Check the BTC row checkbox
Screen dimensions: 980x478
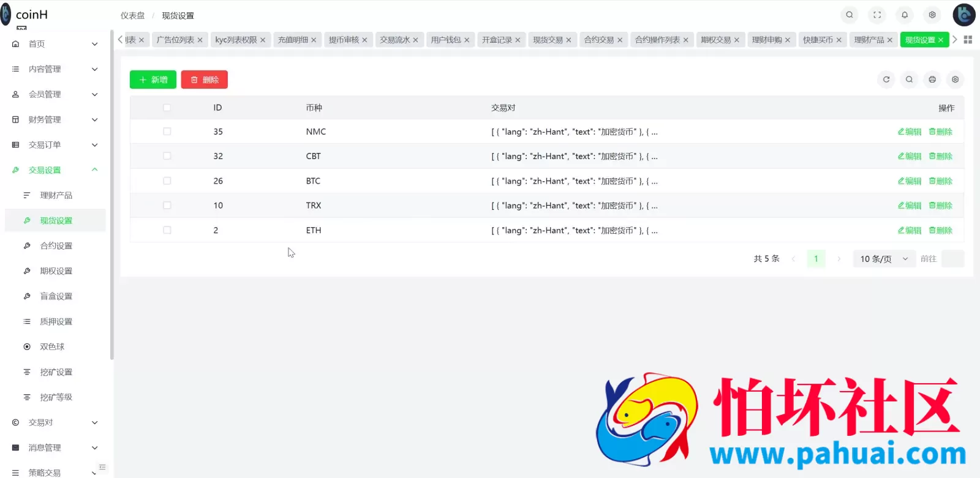(167, 181)
